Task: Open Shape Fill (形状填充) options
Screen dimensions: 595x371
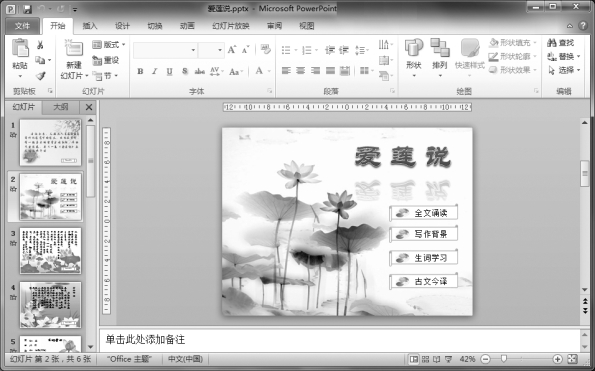Action: 512,42
